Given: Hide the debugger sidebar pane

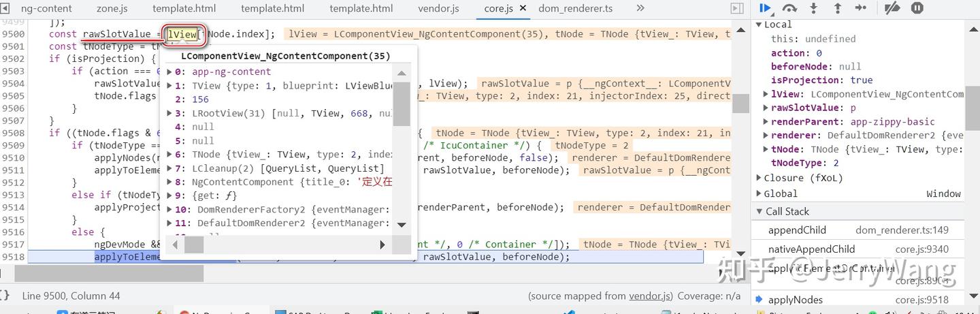Looking at the screenshot, I should pos(736,8).
